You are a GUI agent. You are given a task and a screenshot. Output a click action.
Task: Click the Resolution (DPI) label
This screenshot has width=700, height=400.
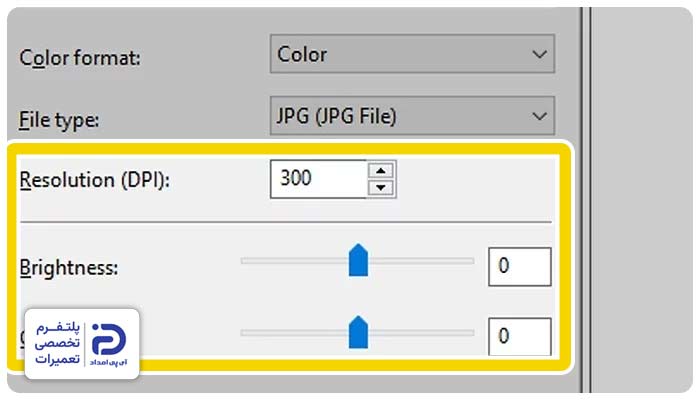[94, 182]
